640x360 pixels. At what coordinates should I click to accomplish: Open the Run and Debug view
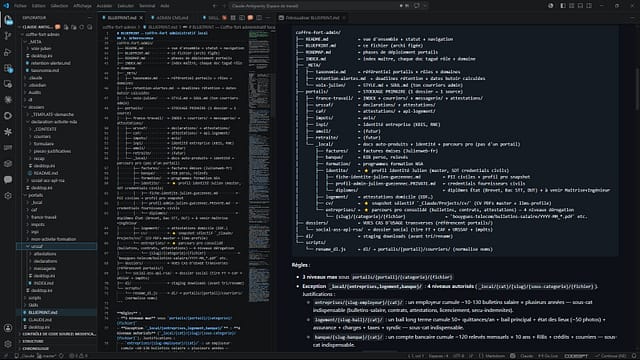coord(8,52)
